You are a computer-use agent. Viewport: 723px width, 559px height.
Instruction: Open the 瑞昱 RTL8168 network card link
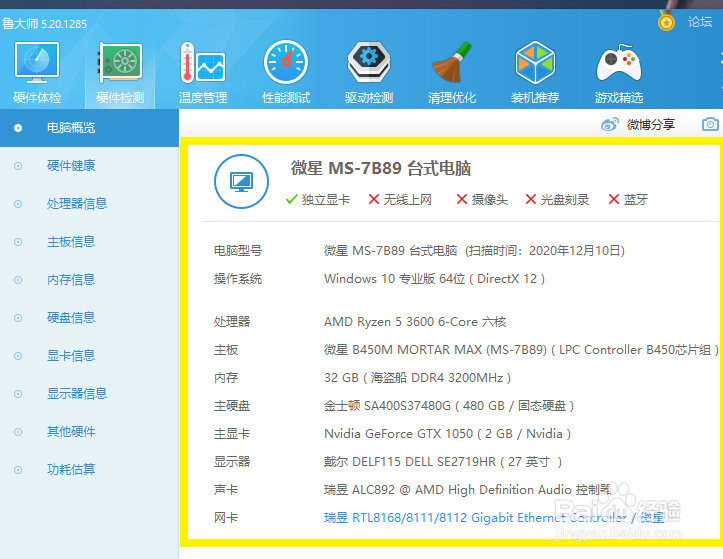494,517
